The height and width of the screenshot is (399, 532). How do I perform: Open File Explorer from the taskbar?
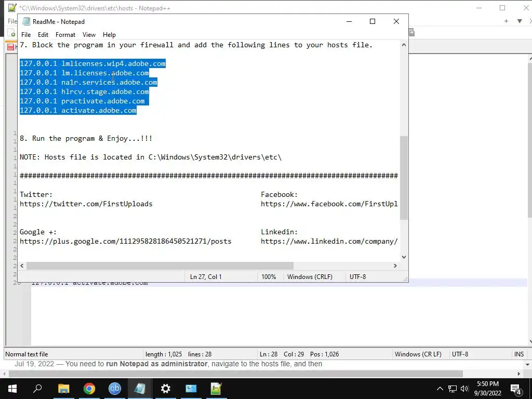[x=63, y=389]
